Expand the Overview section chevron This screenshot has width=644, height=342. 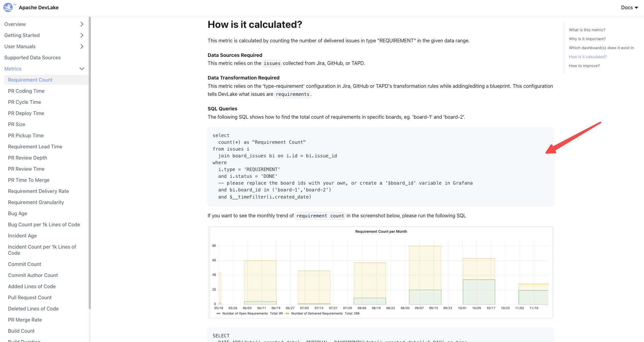(x=82, y=24)
